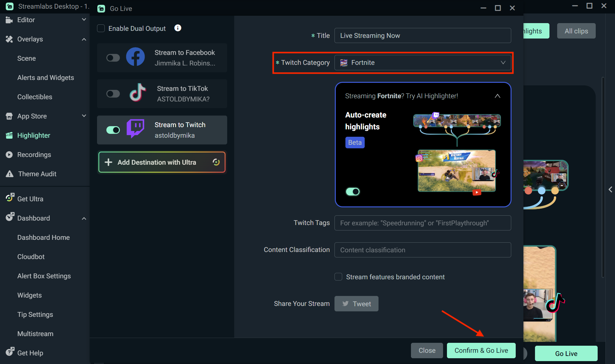Screen dimensions: 615x364
Task: Click the TikTok destination icon
Action: point(137,93)
